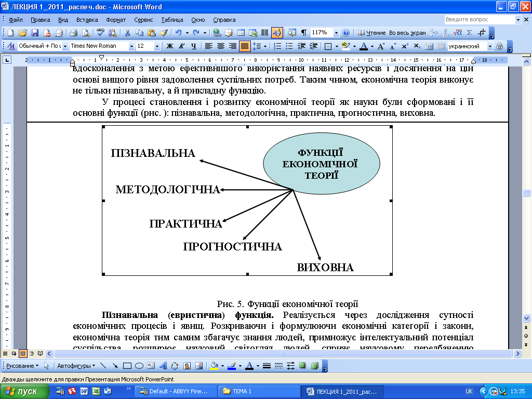Center align the text
This screenshot has width=532, height=399.
[x=220, y=46]
